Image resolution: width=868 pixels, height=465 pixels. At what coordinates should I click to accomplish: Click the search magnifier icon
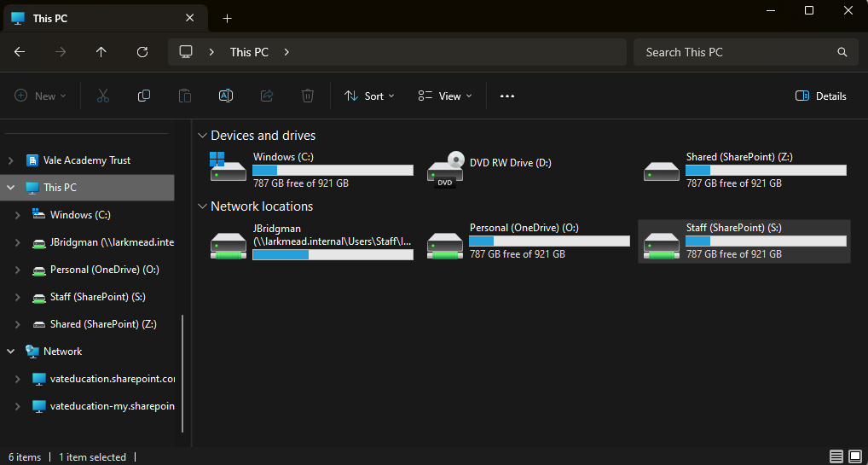point(842,52)
